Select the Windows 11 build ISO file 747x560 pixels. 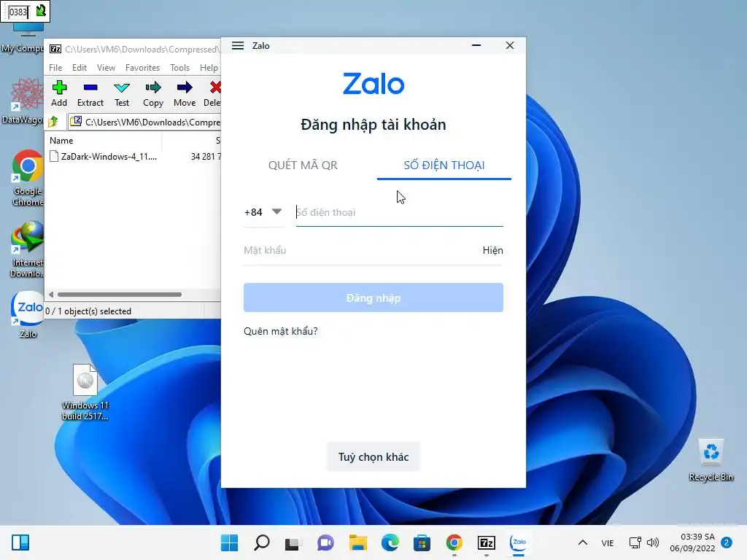coord(85,392)
